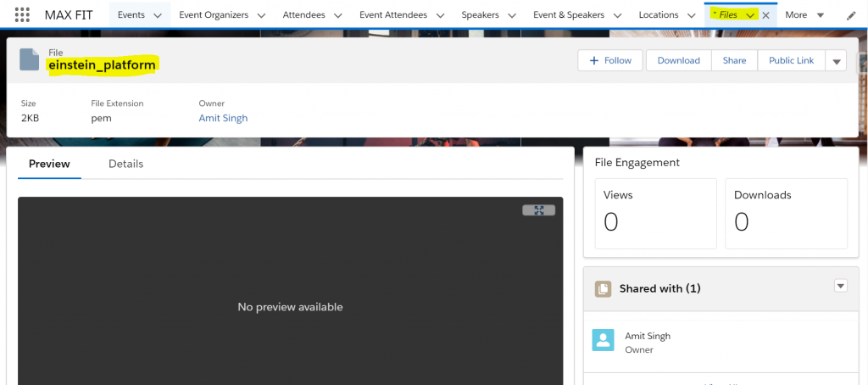Screen dimensions: 868x385
Task: Expand preview with the fullscreen icon
Action: [x=538, y=210]
